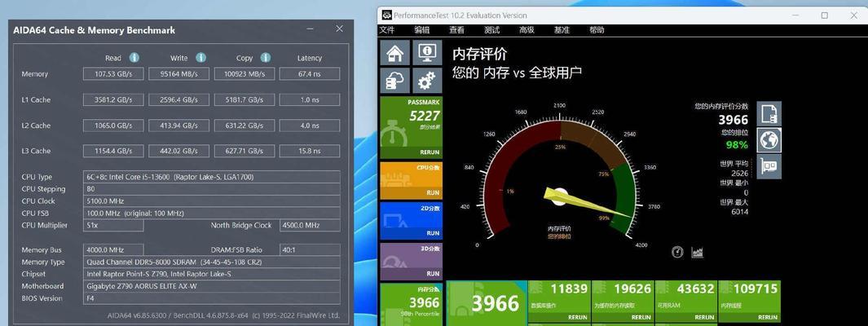Image resolution: width=868 pixels, height=326 pixels.
Task: Open the 测试 menu
Action: 491,30
